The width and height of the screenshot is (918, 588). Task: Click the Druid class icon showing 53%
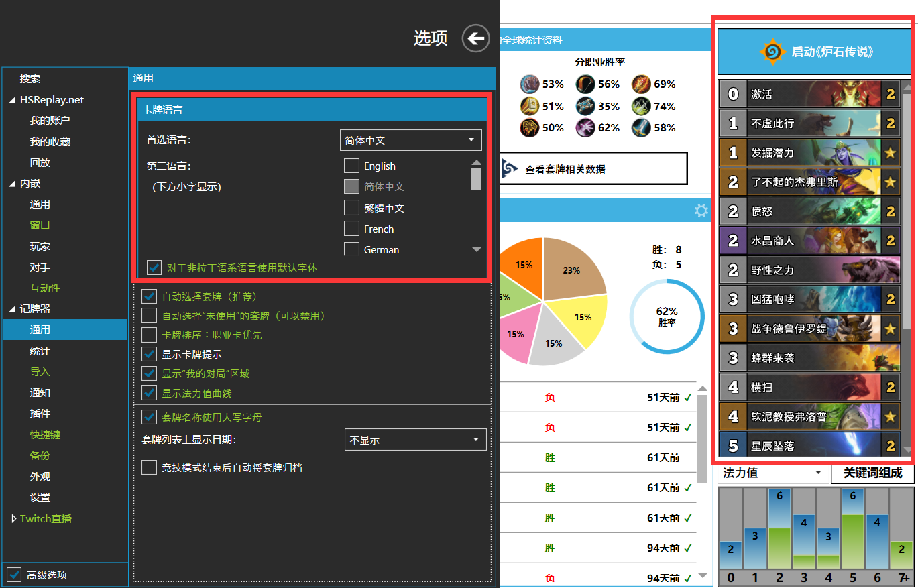pos(529,84)
